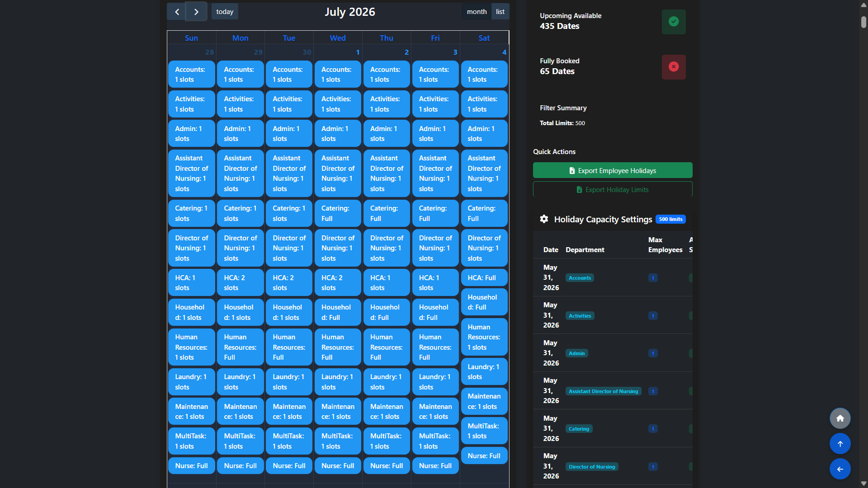Open Friday 3 Household Full event
This screenshot has height=488, width=868.
[435, 312]
